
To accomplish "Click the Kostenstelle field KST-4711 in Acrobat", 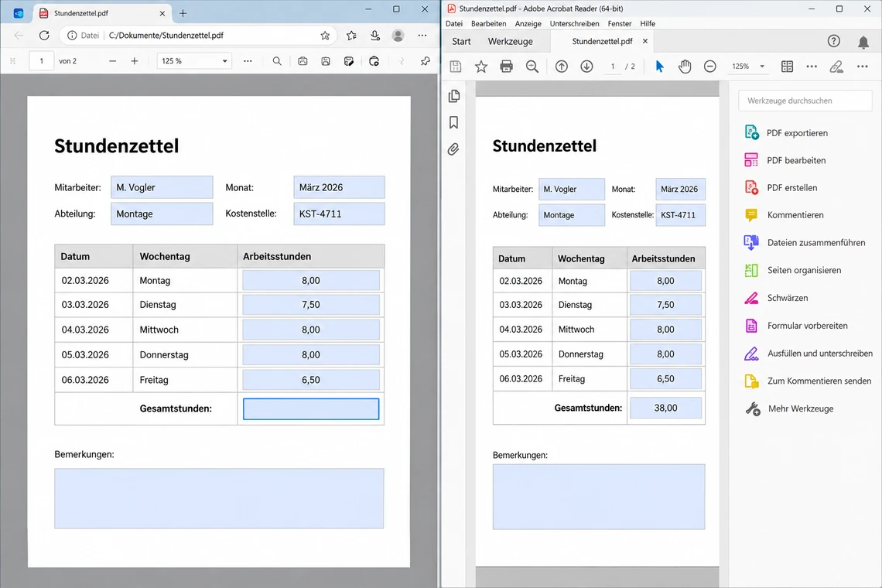I will click(680, 215).
